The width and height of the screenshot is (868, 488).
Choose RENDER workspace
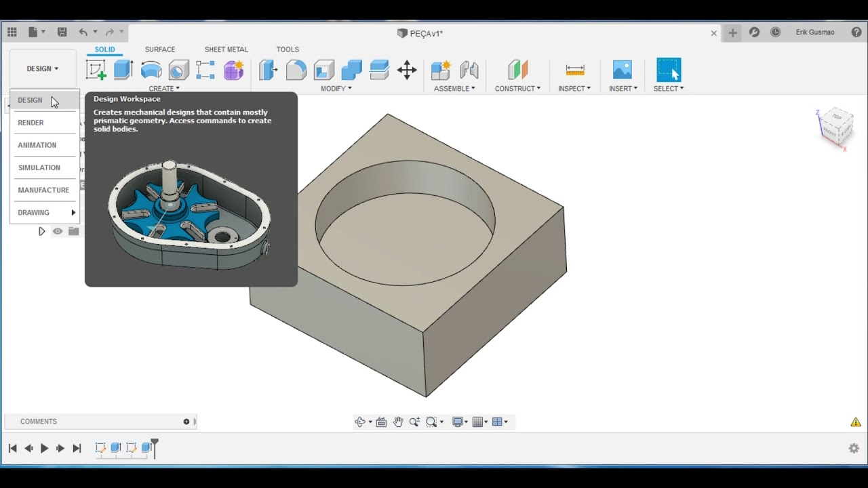(45, 123)
